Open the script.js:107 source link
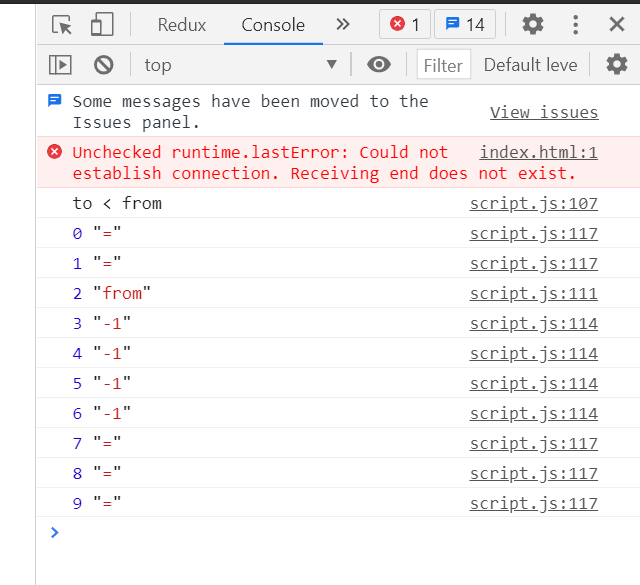640x585 pixels. coord(533,203)
